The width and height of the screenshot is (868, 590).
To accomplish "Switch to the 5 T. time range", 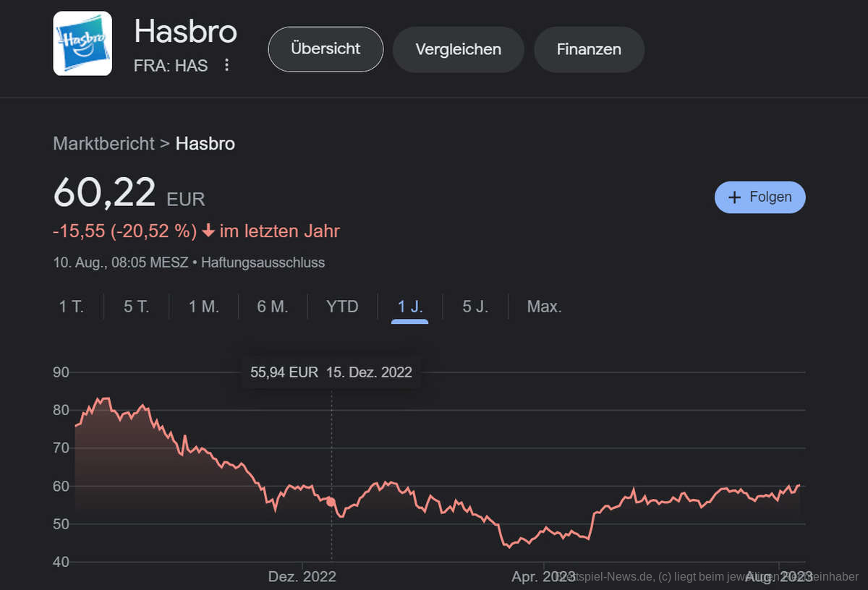I will click(135, 306).
